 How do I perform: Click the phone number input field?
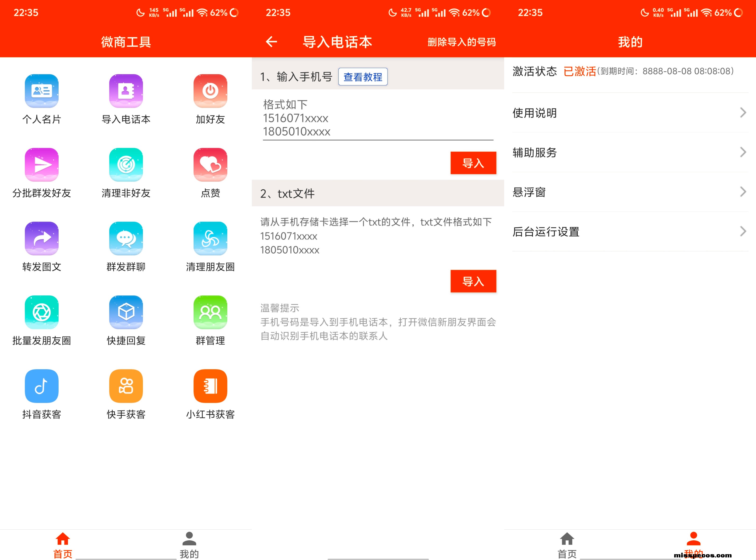(x=377, y=118)
